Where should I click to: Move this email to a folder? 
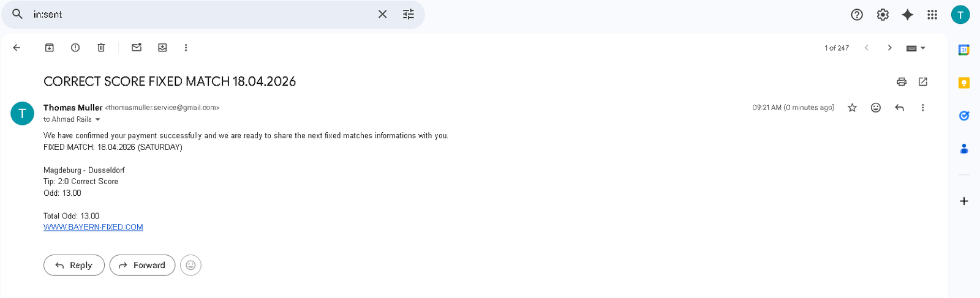coord(162,48)
